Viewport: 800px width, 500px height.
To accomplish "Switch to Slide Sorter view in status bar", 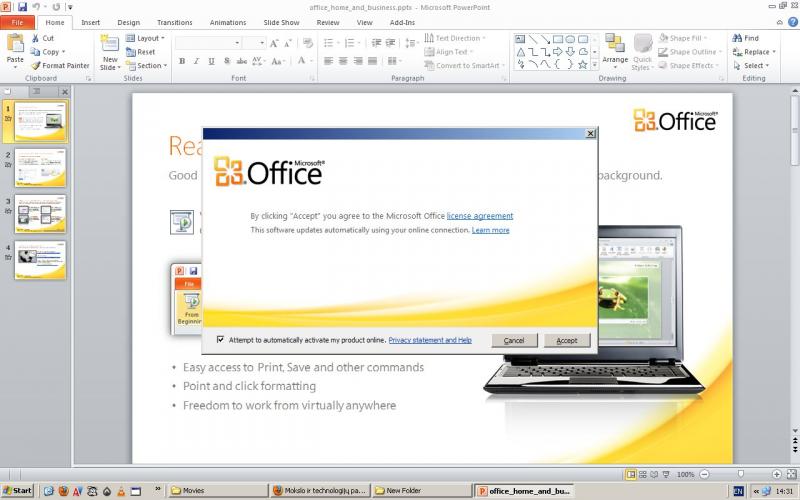I will [644, 474].
